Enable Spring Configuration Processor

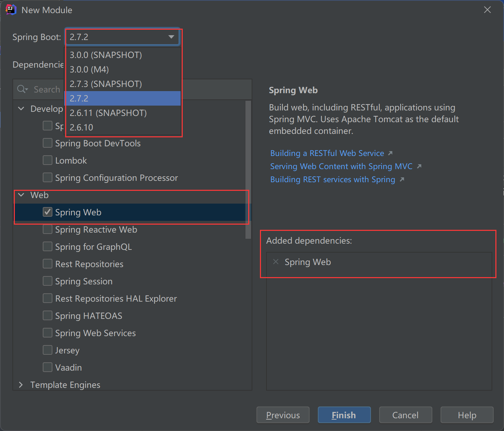click(x=48, y=177)
